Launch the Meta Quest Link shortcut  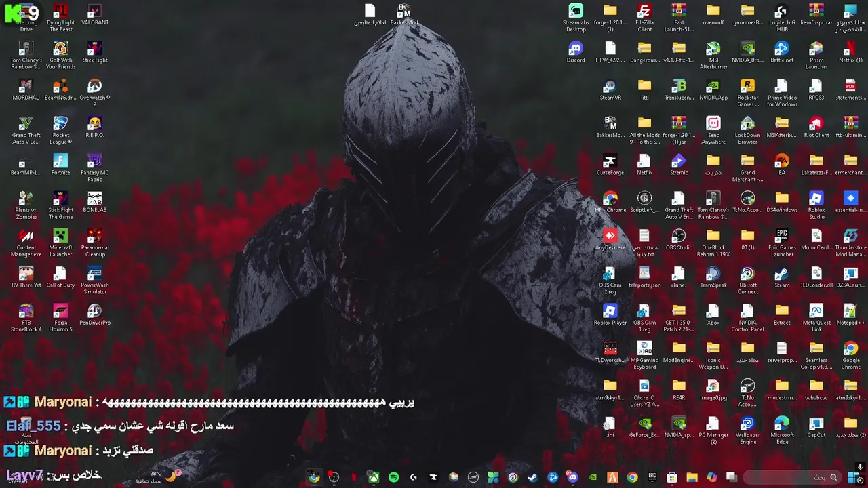pos(816,319)
